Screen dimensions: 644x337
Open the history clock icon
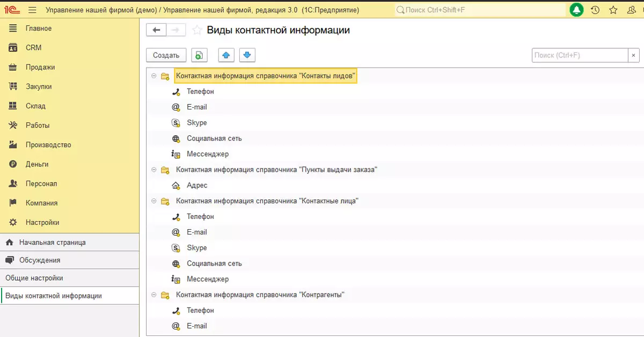click(595, 10)
